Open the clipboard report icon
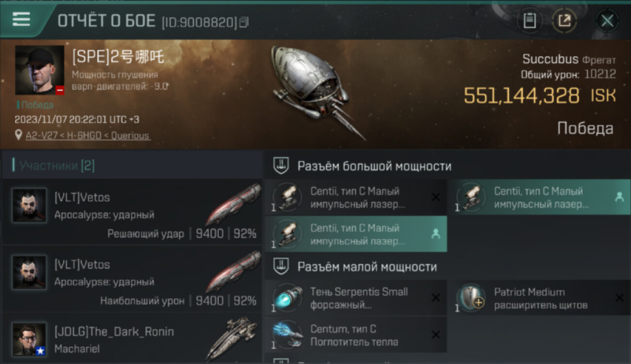The height and width of the screenshot is (364, 631). click(530, 20)
